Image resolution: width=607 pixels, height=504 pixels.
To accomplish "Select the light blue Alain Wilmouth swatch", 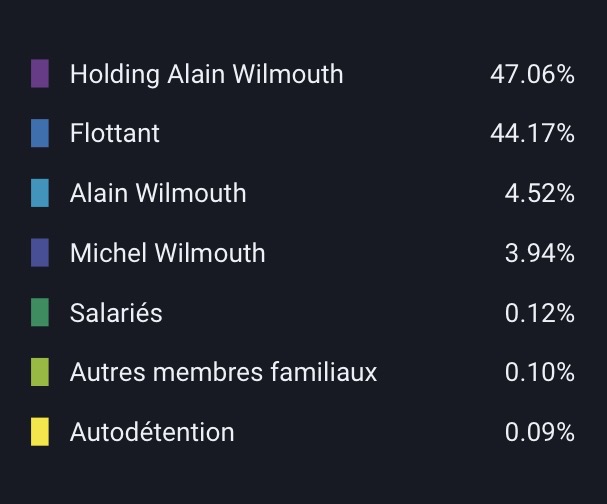I will (x=40, y=193).
